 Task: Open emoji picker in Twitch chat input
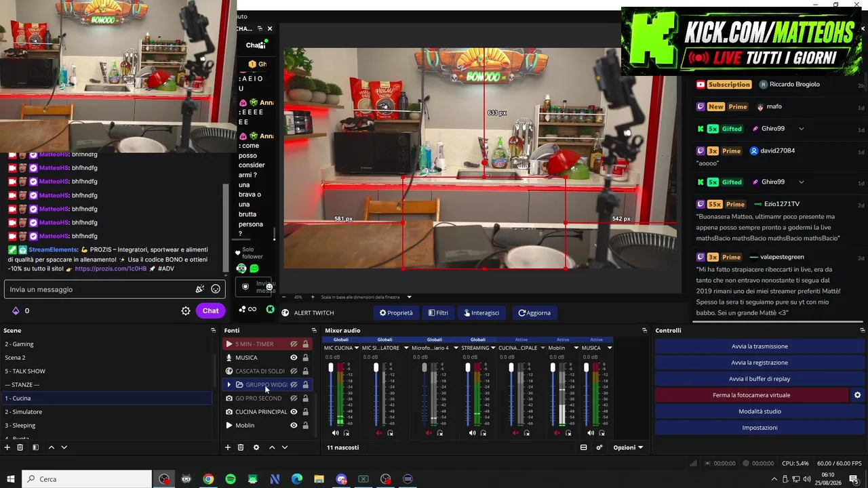coord(216,289)
